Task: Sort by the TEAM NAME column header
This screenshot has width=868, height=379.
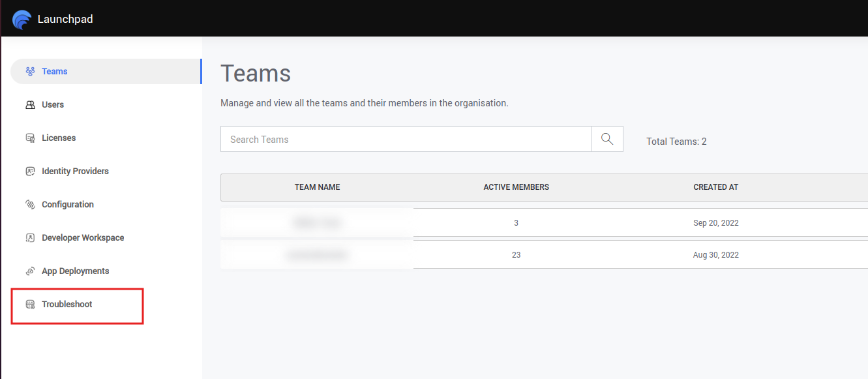Action: click(317, 187)
